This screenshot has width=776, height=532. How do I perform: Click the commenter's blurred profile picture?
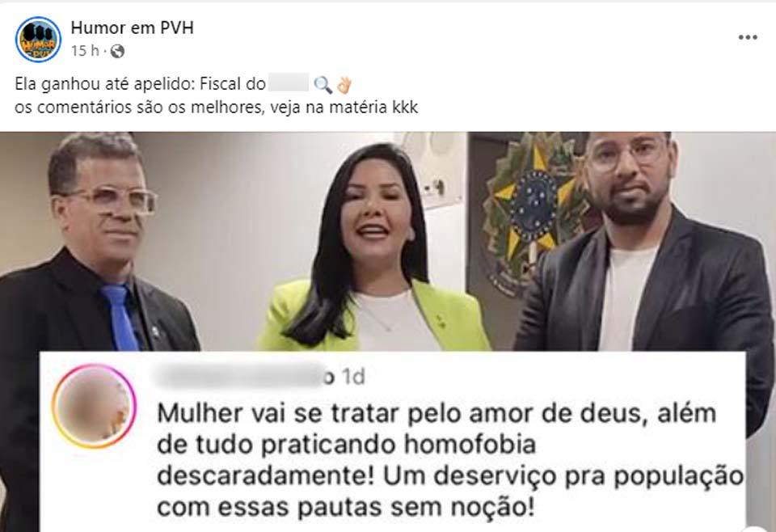point(94,407)
